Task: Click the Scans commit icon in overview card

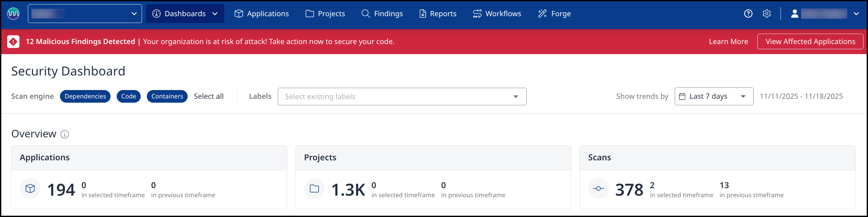Action: [x=598, y=188]
